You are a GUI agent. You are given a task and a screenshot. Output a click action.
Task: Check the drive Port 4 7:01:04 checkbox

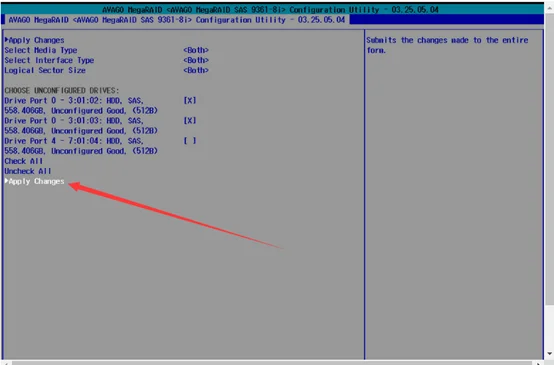[190, 141]
